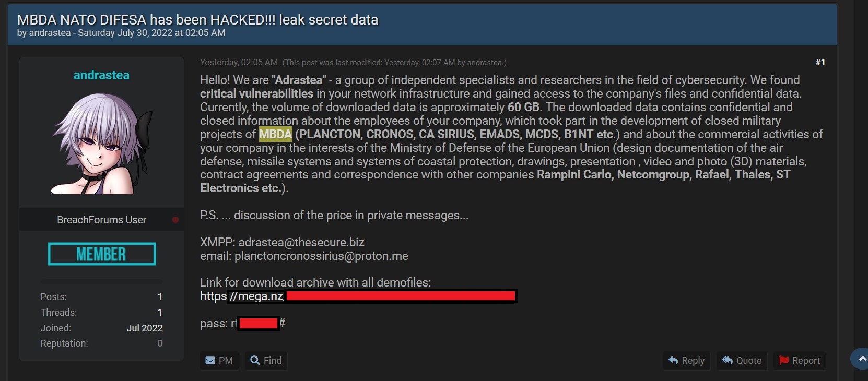Click the Threads count value

click(x=160, y=313)
